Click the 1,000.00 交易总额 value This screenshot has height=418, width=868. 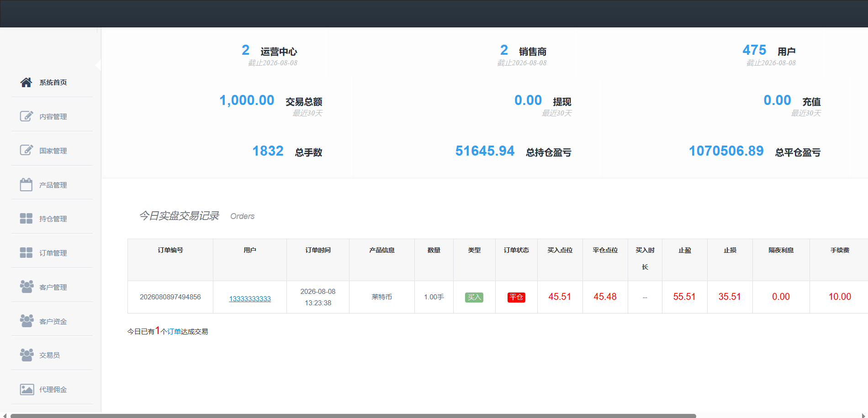(x=247, y=100)
